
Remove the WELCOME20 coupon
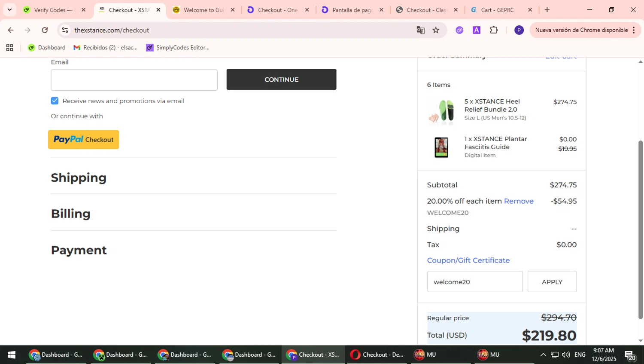tap(519, 201)
